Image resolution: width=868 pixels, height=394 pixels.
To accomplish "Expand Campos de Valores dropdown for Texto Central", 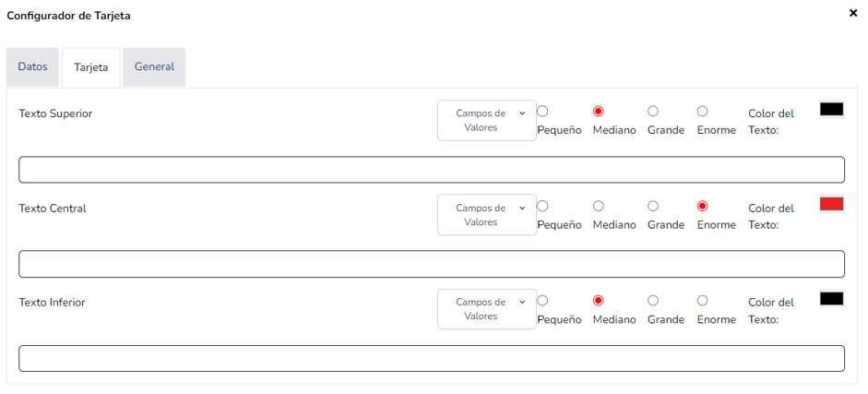I will 486,214.
